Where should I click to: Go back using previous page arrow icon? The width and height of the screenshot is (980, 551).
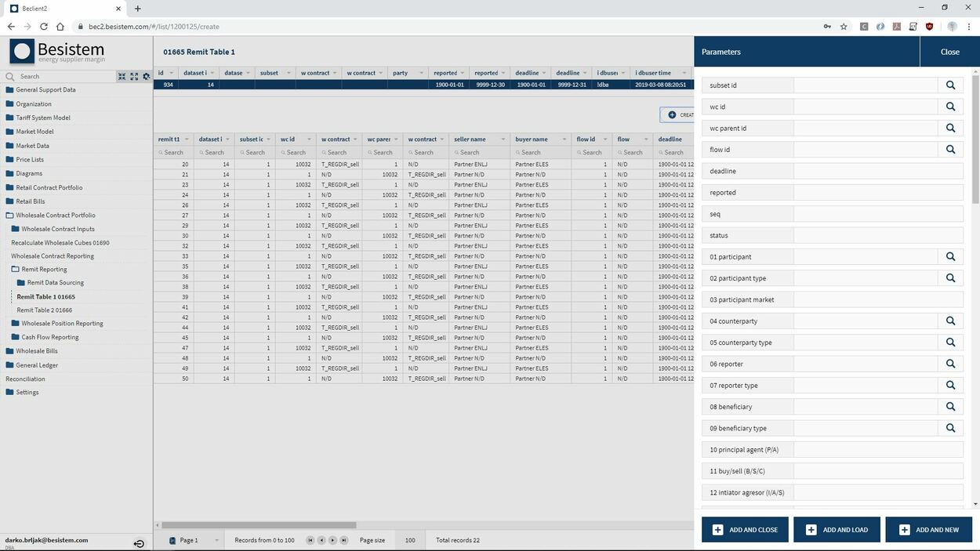click(321, 540)
